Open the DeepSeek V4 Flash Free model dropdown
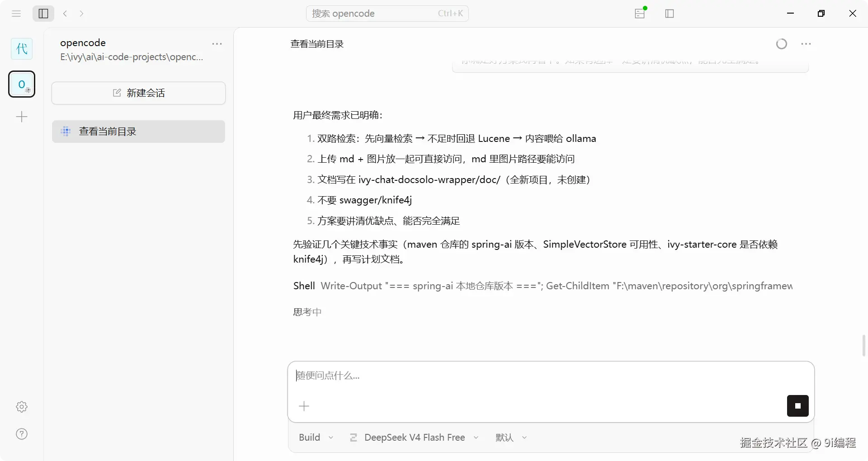The height and width of the screenshot is (461, 868). click(414, 437)
